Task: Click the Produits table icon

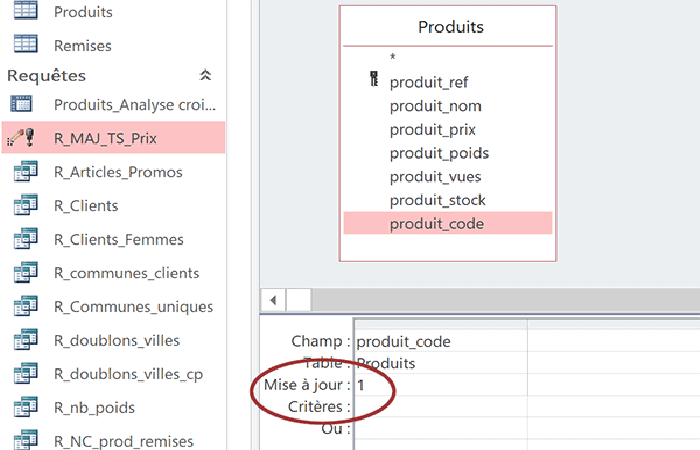Action: (x=25, y=11)
